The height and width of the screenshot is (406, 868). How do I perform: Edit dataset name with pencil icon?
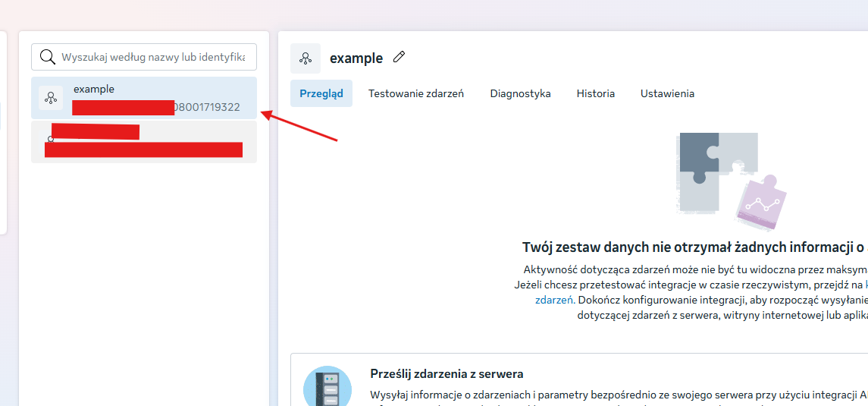click(x=399, y=56)
